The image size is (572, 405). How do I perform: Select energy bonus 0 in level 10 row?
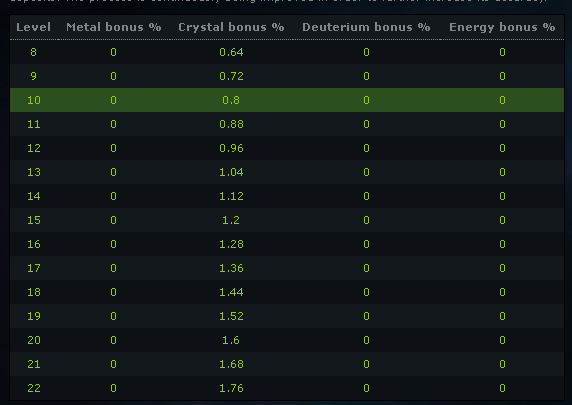(502, 100)
